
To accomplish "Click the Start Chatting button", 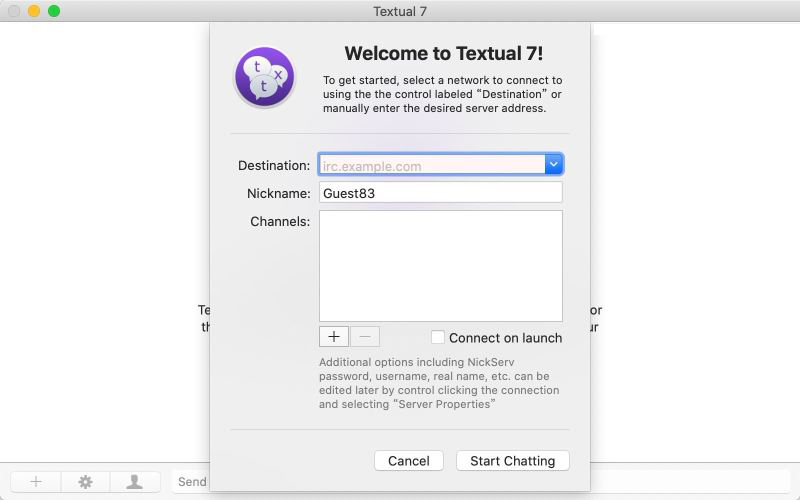I will pyautogui.click(x=513, y=461).
